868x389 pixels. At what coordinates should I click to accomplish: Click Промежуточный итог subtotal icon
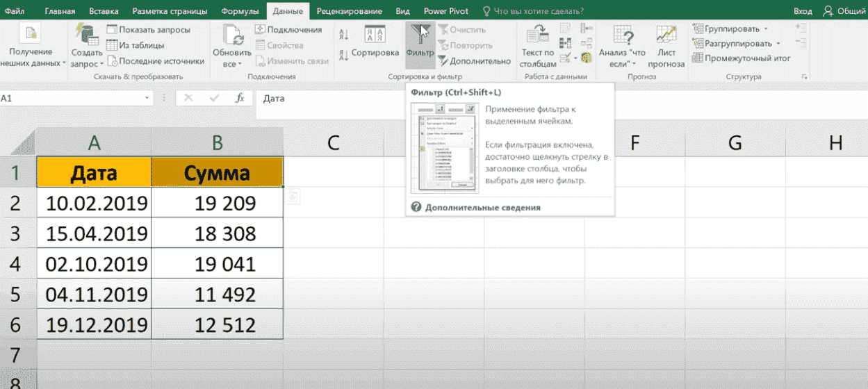pos(698,58)
